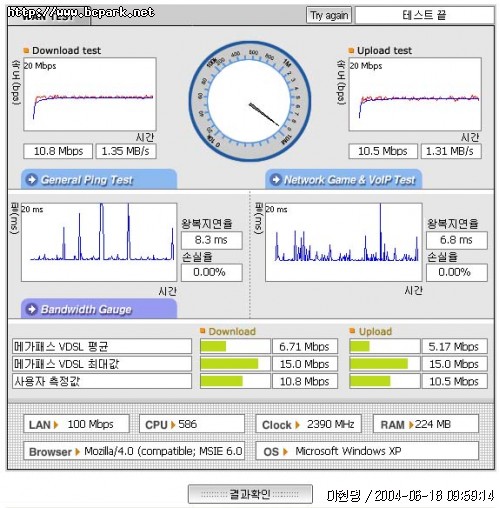Select the CPU 586 field
Viewport: 500px width, 508px height.
pyautogui.click(x=192, y=424)
